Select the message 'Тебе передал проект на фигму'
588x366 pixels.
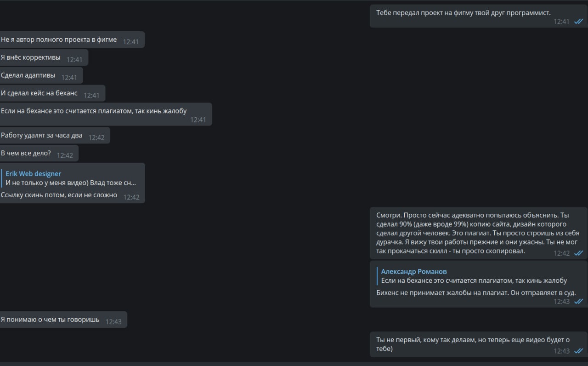pyautogui.click(x=463, y=13)
